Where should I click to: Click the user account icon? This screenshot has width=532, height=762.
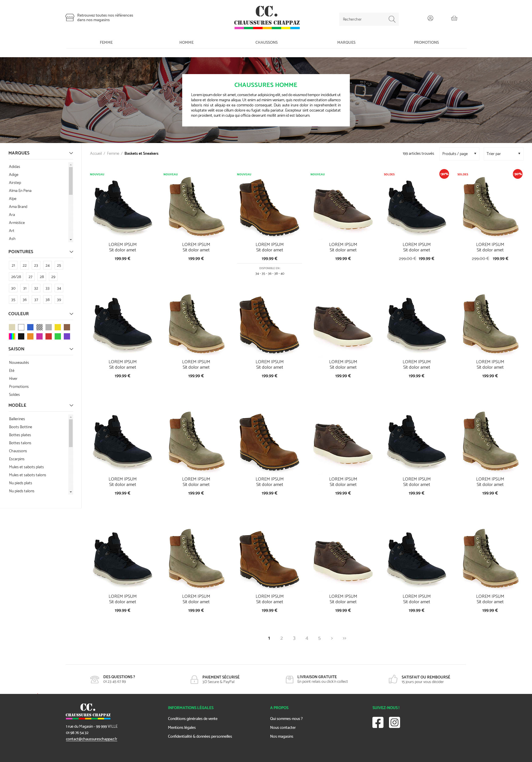pos(430,18)
